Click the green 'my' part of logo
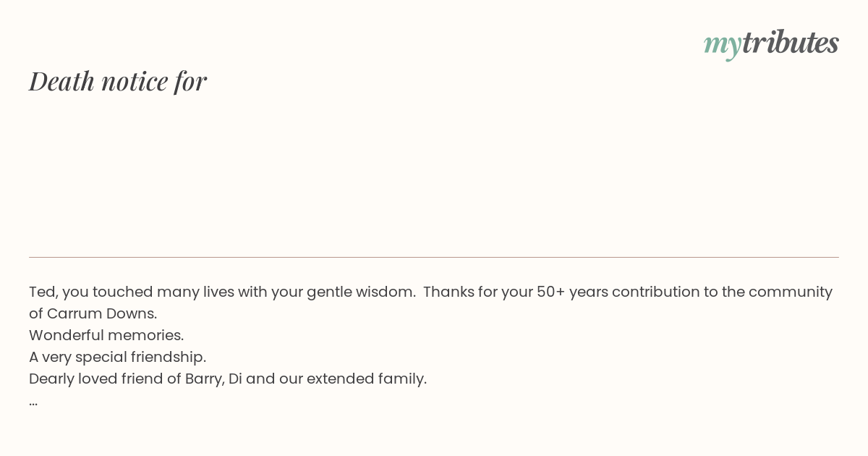 [723, 46]
